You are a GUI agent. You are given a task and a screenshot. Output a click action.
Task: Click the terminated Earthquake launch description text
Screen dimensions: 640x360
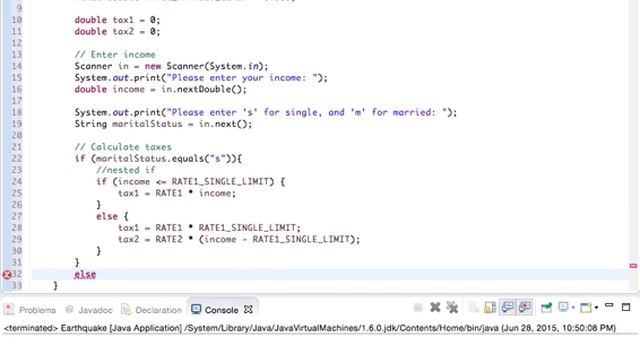[x=310, y=328]
